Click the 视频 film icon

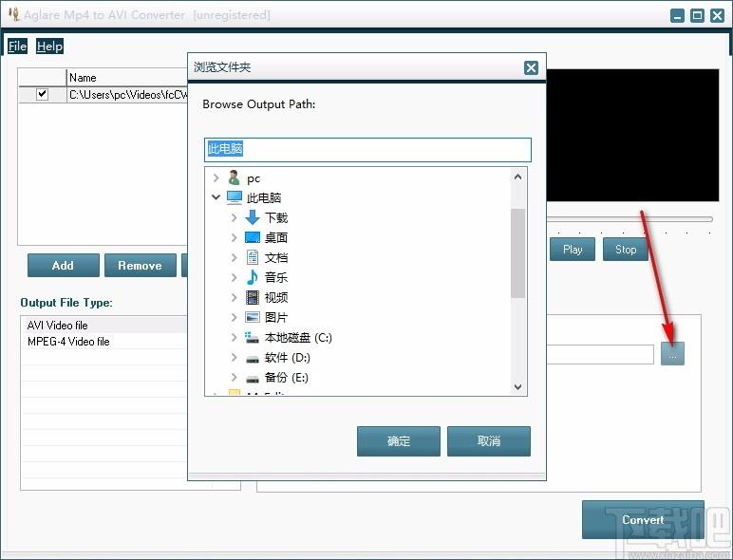(x=253, y=297)
